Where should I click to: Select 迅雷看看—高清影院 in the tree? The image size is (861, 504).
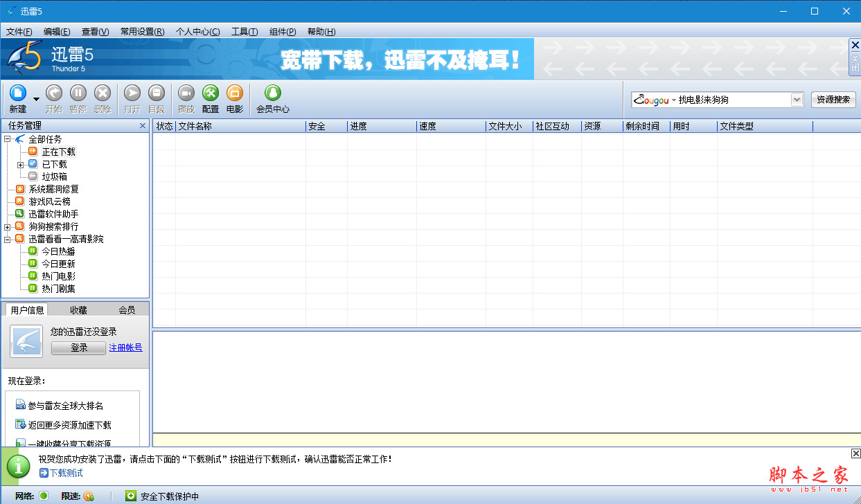point(66,239)
